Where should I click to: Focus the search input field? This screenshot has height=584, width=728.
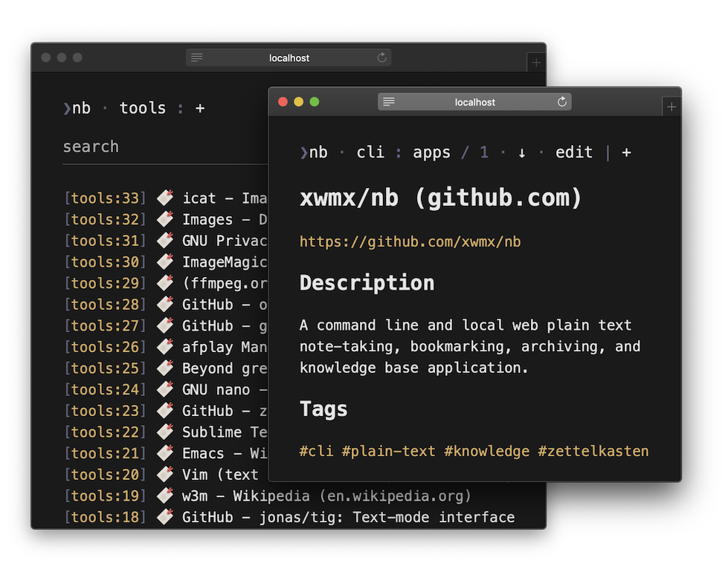pyautogui.click(x=165, y=147)
